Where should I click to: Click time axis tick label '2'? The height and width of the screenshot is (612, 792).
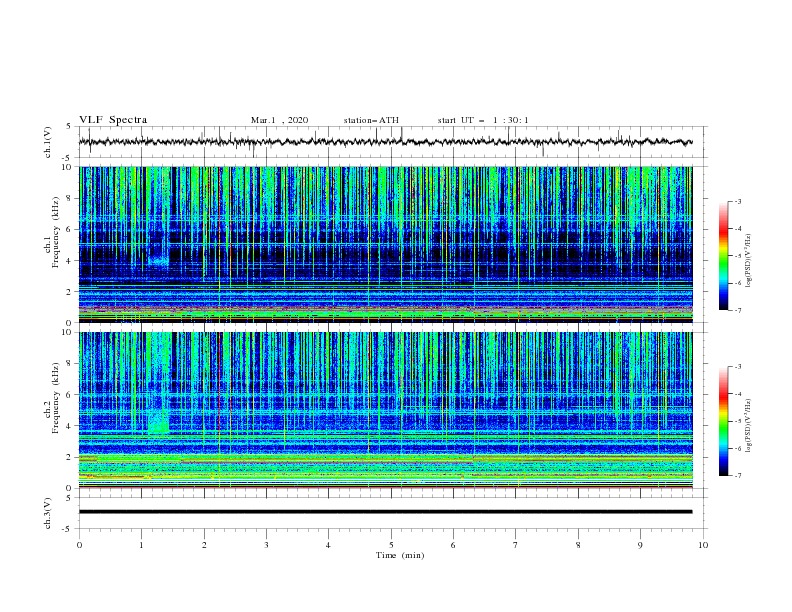[x=204, y=545]
